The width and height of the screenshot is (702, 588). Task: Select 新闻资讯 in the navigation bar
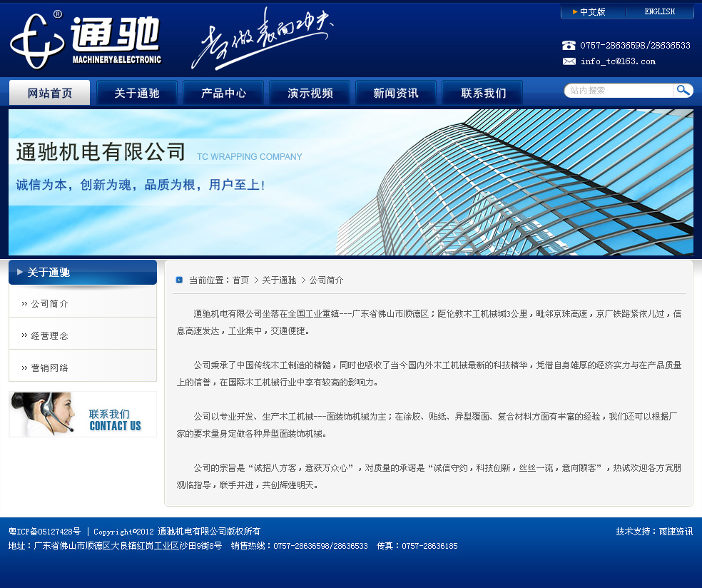[x=396, y=93]
